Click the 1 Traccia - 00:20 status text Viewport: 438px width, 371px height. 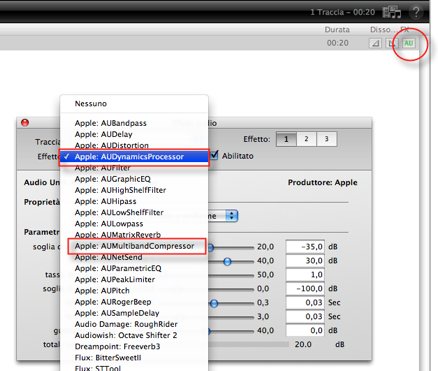click(342, 12)
